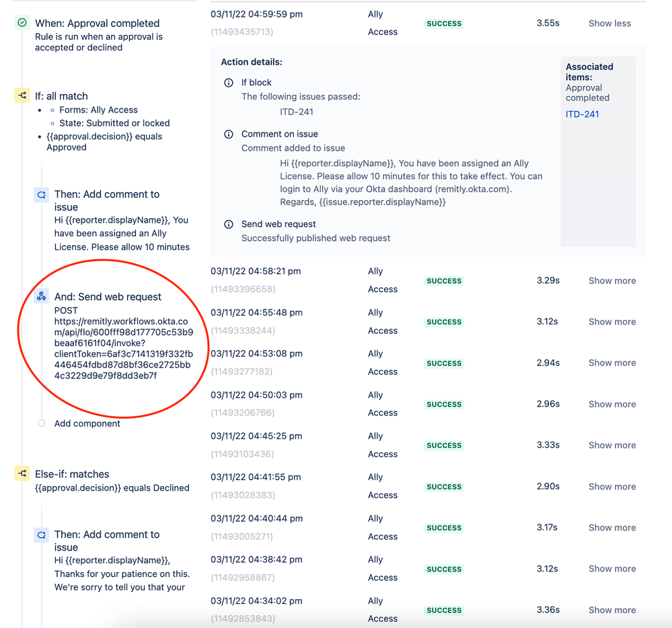Expand Show more for 04:58:21 pm entry
Image resolution: width=672 pixels, height=628 pixels.
612,281
